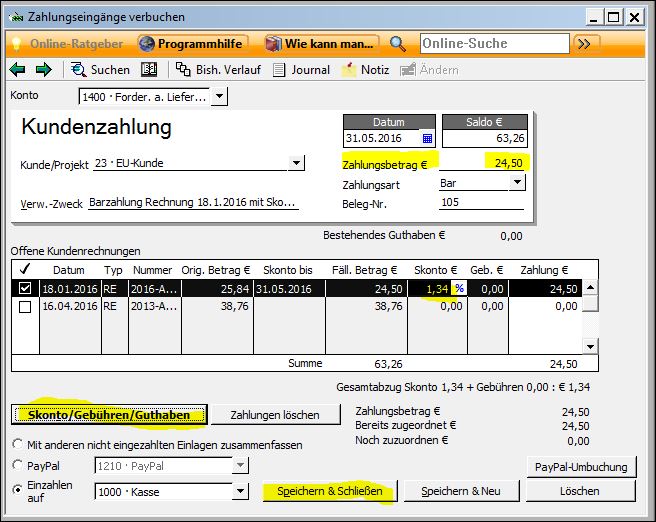Open the calendar picker next to Datum
The image size is (656, 522).
tap(427, 138)
